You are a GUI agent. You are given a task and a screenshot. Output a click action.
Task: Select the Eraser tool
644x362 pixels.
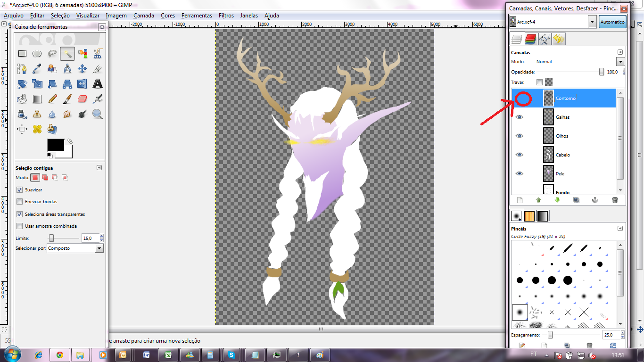[x=83, y=99]
